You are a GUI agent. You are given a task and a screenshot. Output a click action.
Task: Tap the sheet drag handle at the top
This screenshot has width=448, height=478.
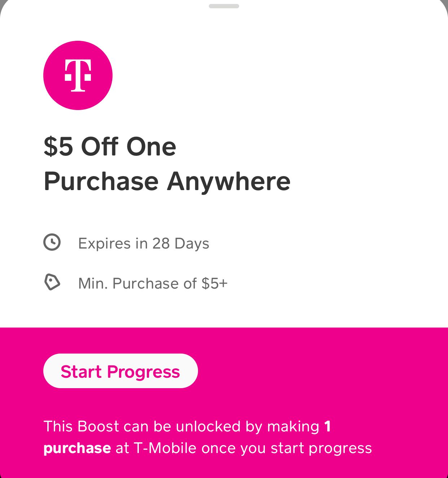coord(224,6)
